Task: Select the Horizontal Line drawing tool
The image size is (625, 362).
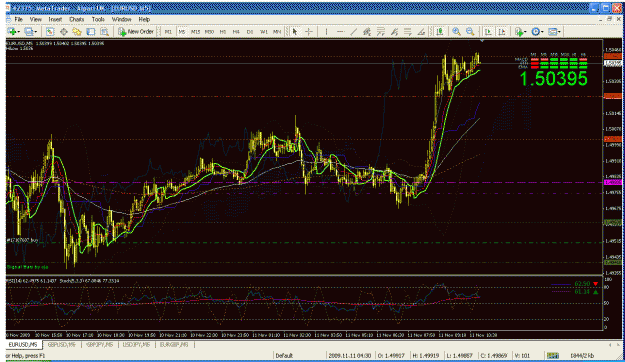Action: click(340, 31)
